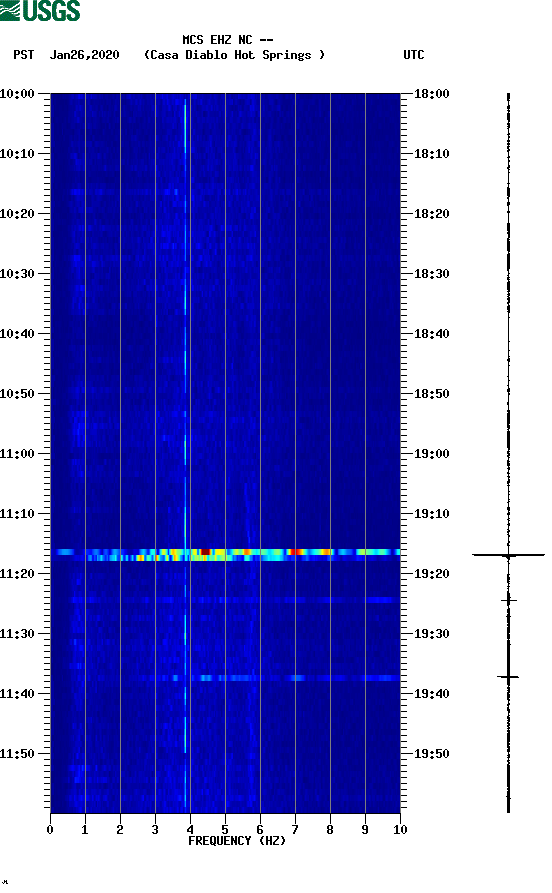Screen dimensions: 552x893
Task: Click the 7 Hz frequency axis label
Action: (295, 830)
